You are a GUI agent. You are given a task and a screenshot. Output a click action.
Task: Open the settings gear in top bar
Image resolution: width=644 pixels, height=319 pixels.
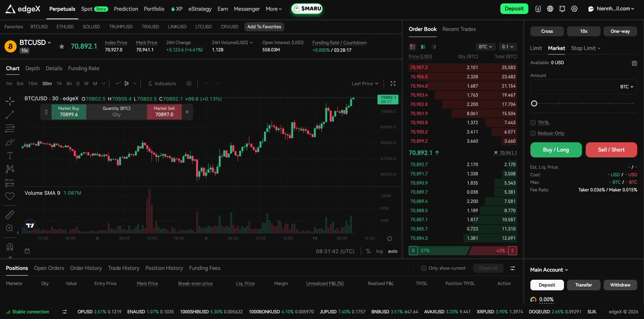(574, 9)
